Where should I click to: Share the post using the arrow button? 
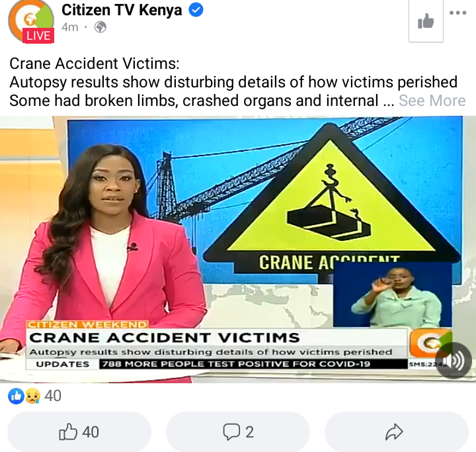pyautogui.click(x=397, y=432)
